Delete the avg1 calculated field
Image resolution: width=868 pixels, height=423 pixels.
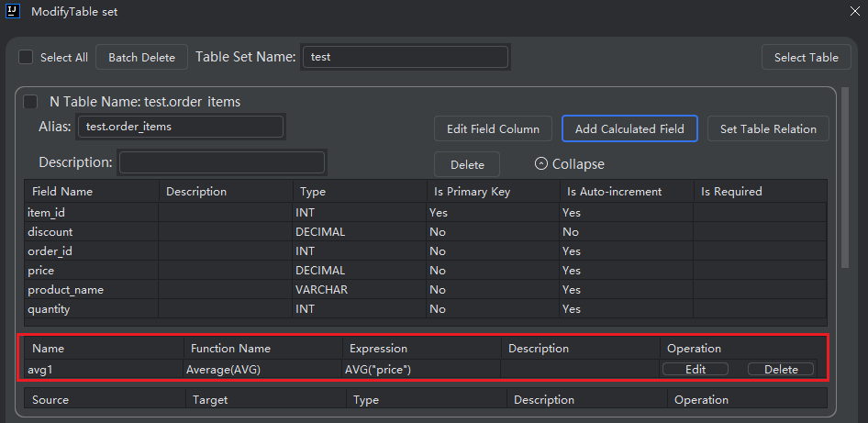tap(781, 369)
